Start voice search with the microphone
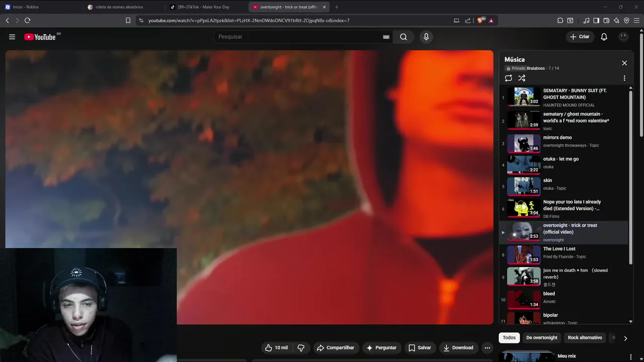The width and height of the screenshot is (644, 362). point(426,37)
